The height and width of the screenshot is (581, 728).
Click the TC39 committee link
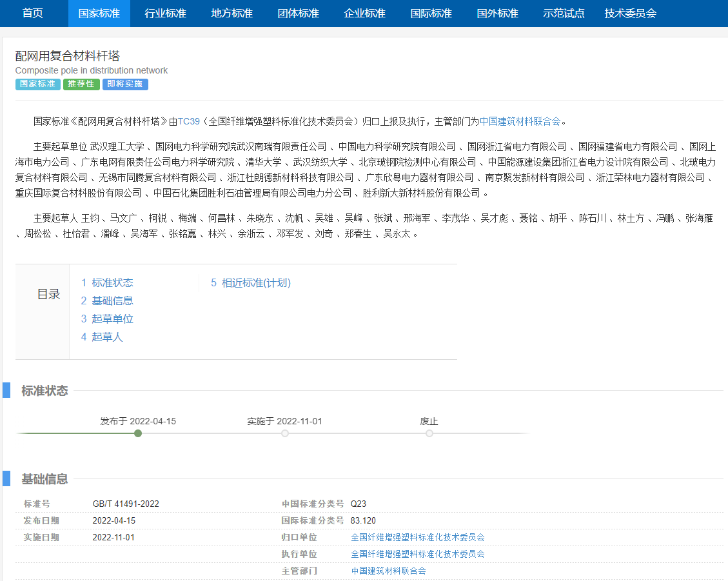coord(189,121)
